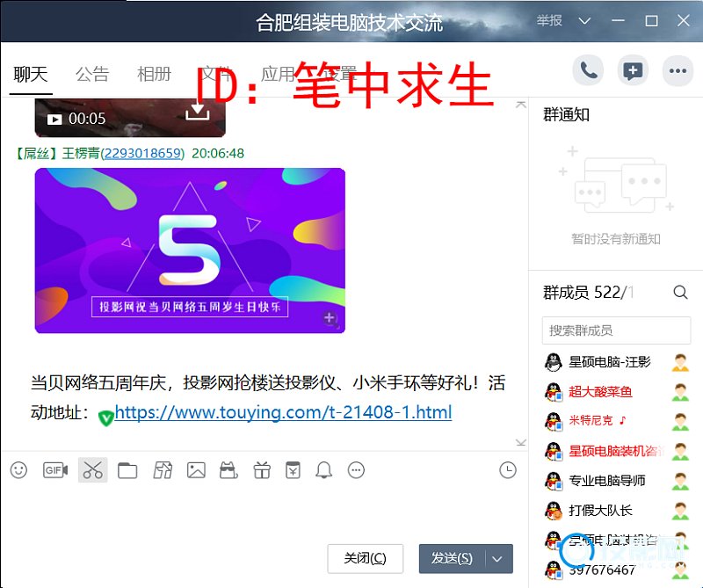The width and height of the screenshot is (703, 588).
Task: Open the documents icon in chat toolbar
Action: [163, 470]
